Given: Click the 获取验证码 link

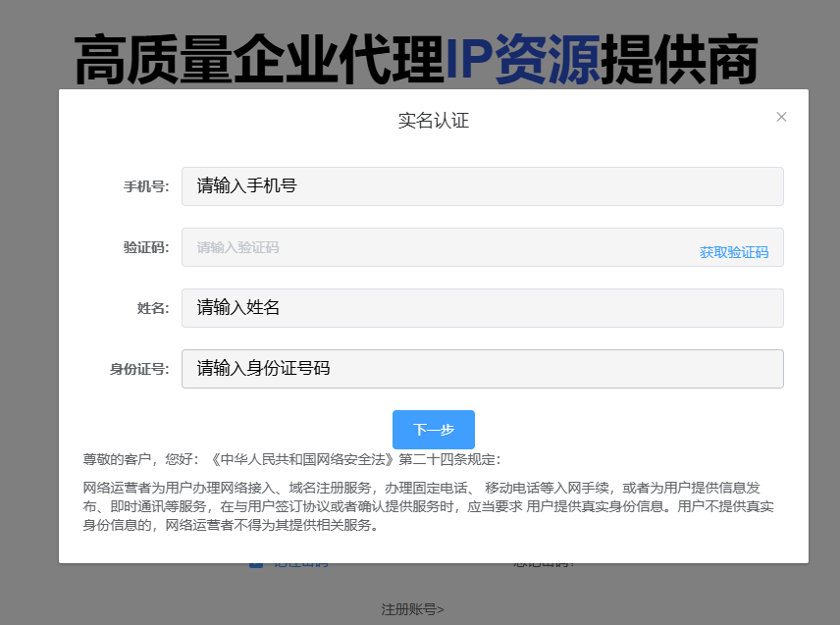Looking at the screenshot, I should [x=733, y=252].
